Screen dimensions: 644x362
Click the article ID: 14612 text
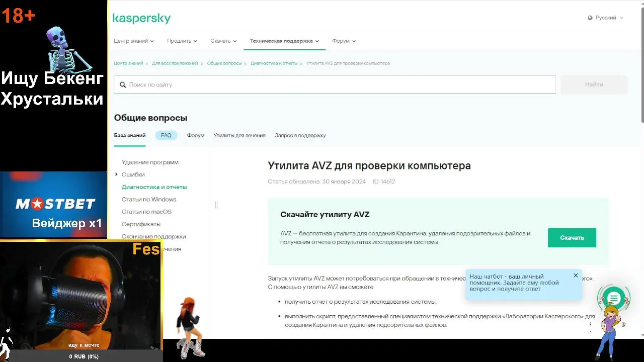[x=384, y=182]
